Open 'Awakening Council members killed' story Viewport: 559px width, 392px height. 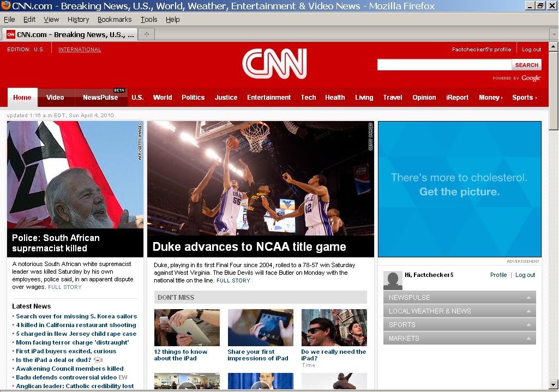[x=69, y=369]
